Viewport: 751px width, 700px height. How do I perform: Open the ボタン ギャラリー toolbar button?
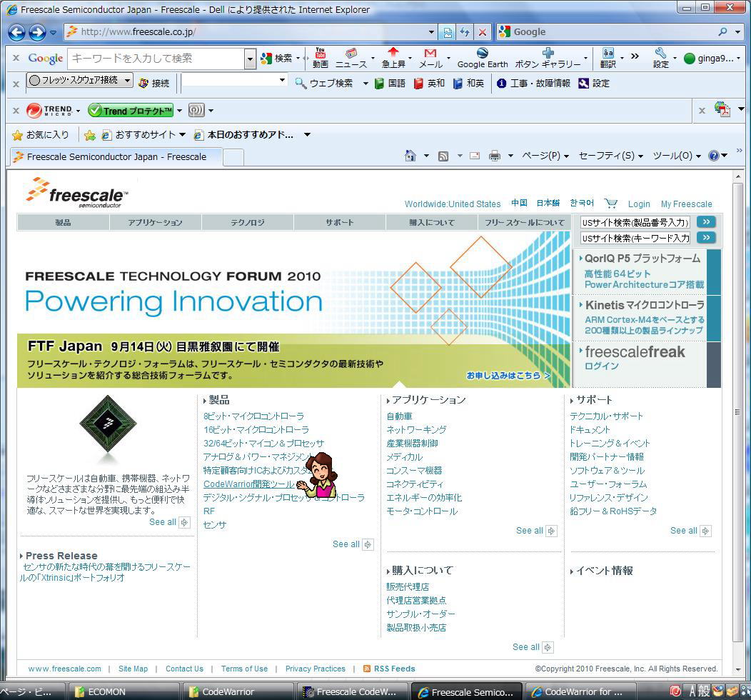pyautogui.click(x=548, y=58)
